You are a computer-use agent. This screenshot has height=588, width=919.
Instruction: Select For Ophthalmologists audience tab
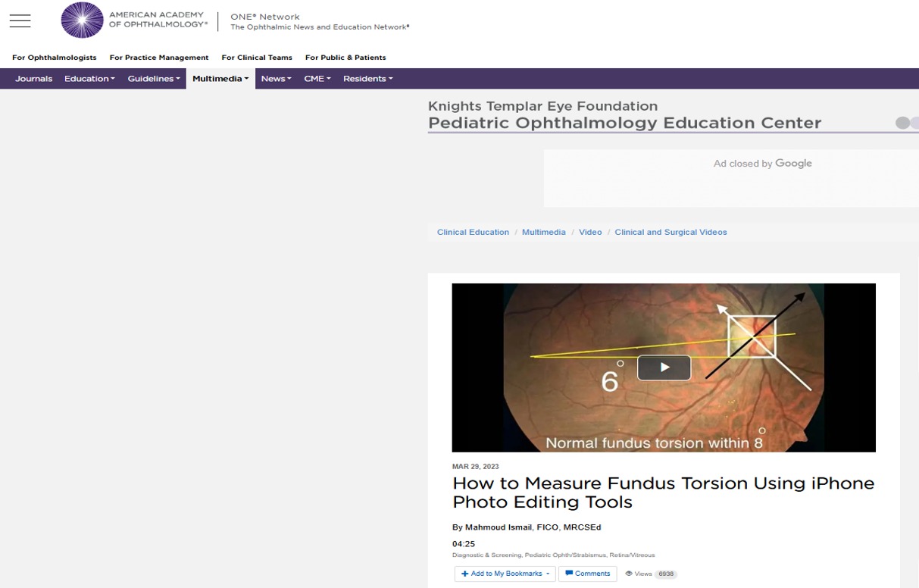[x=55, y=58]
